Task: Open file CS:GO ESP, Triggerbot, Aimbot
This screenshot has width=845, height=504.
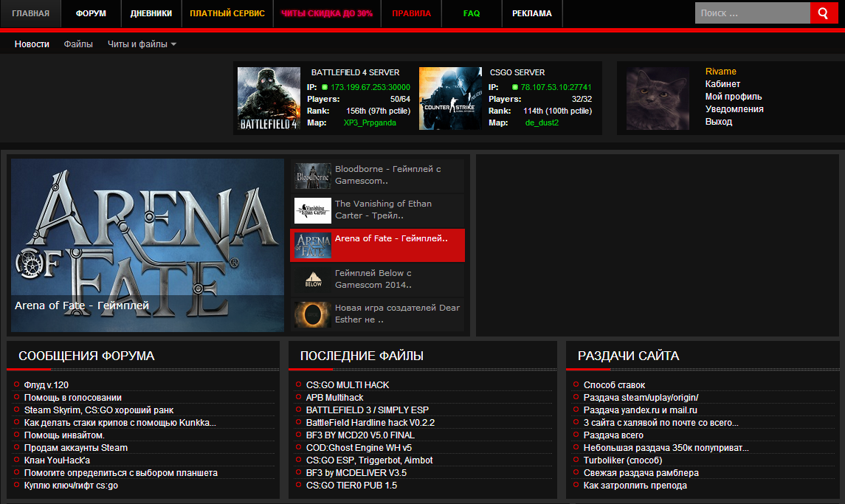Action: (369, 460)
